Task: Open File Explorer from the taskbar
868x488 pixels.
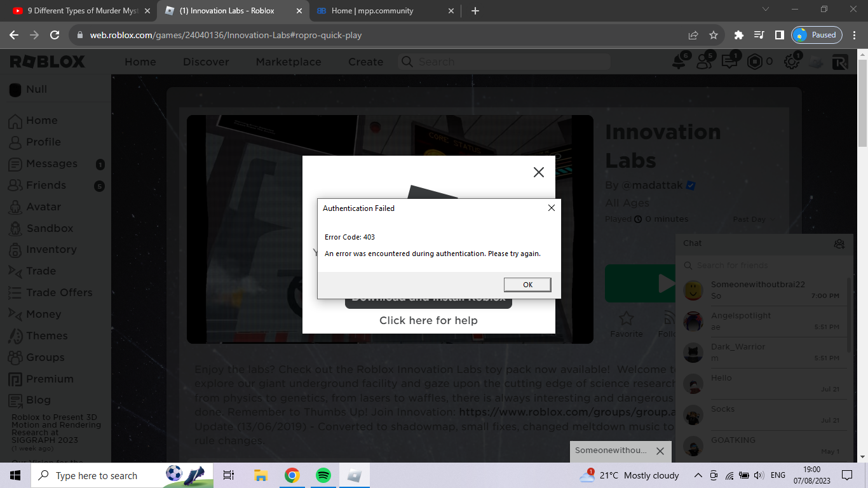Action: pos(260,475)
